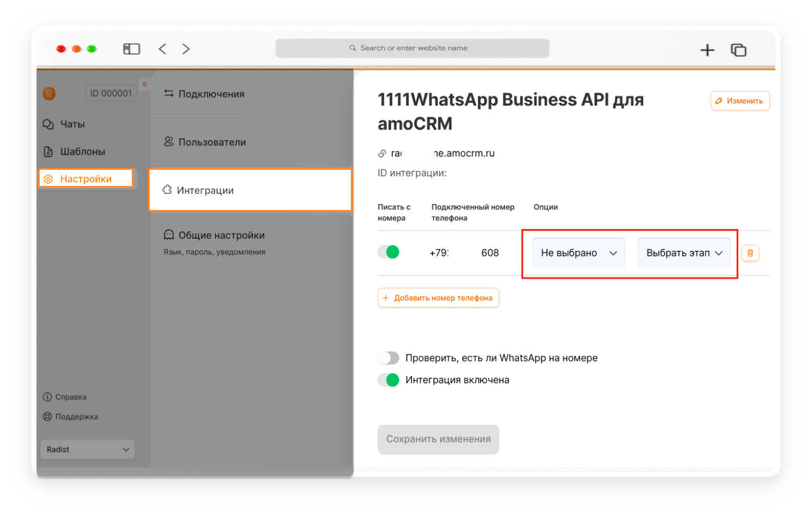Open the Настройки section
The image size is (812, 514).
click(86, 179)
